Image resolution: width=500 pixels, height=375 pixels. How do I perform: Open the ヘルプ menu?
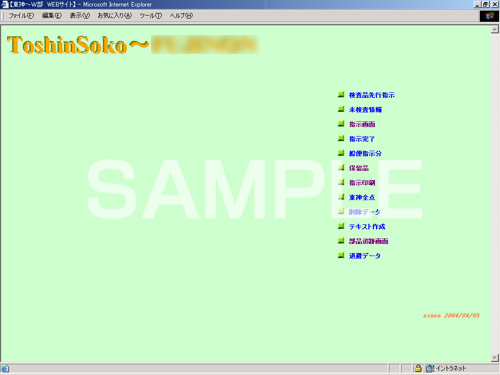pyautogui.click(x=181, y=16)
